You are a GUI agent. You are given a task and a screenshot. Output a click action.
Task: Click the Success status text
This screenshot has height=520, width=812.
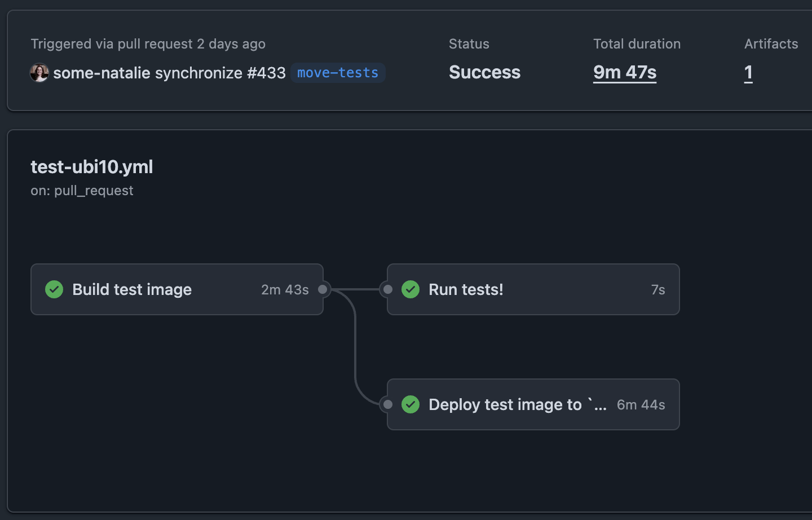pos(484,72)
